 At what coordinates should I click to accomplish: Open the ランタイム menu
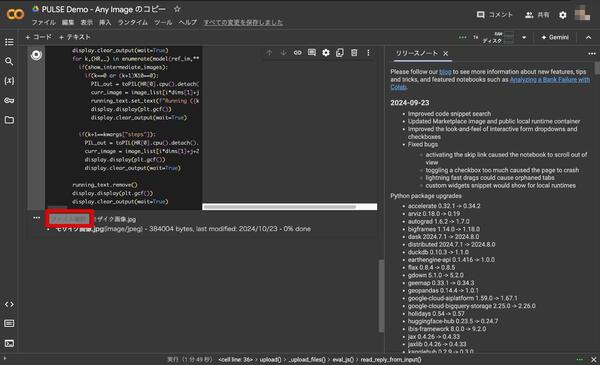[x=133, y=23]
